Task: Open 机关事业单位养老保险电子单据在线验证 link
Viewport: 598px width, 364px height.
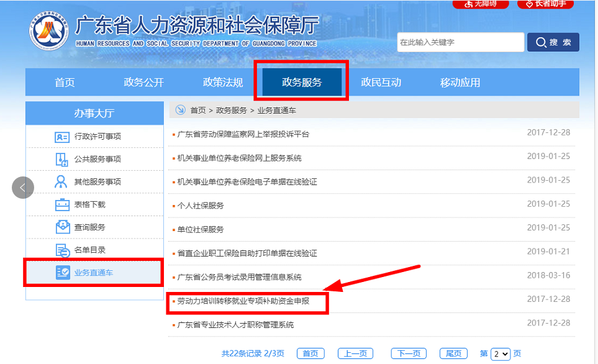Action: click(x=247, y=182)
